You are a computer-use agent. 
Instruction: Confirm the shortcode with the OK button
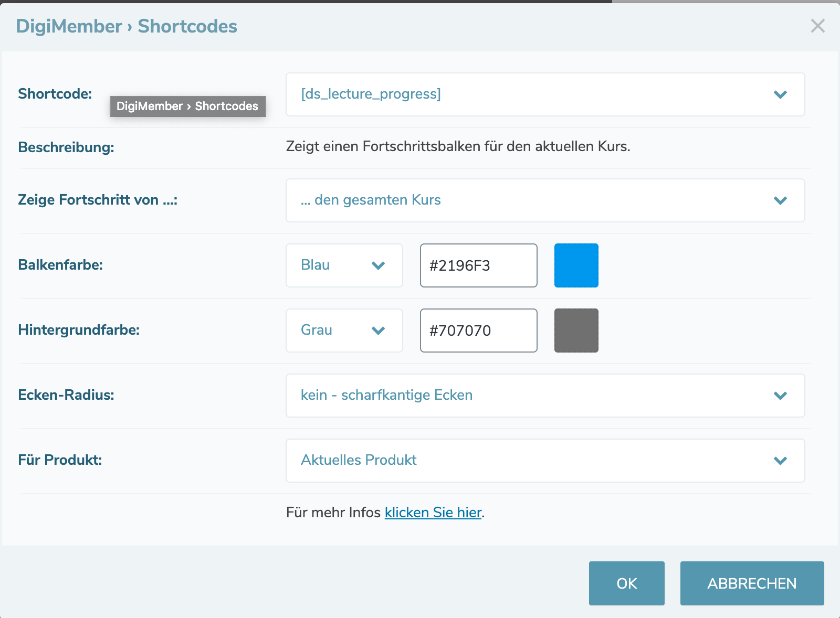pyautogui.click(x=626, y=583)
